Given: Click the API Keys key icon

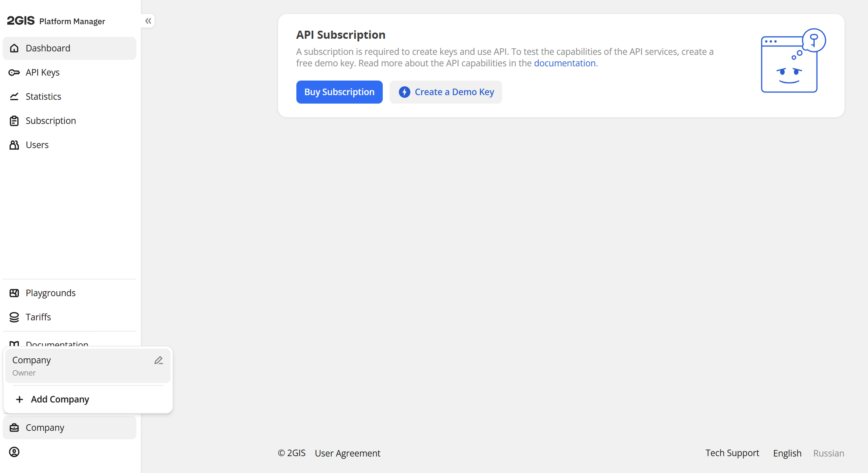Looking at the screenshot, I should 14,73.
